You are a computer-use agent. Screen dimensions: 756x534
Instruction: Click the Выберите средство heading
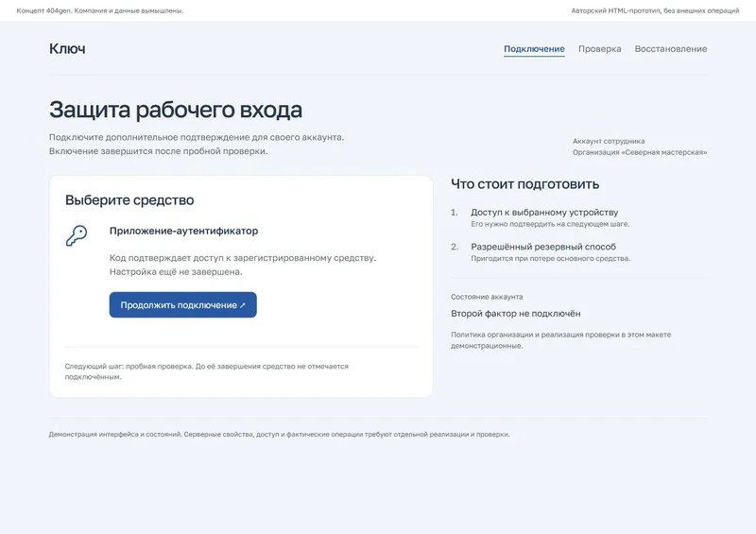[x=129, y=200]
